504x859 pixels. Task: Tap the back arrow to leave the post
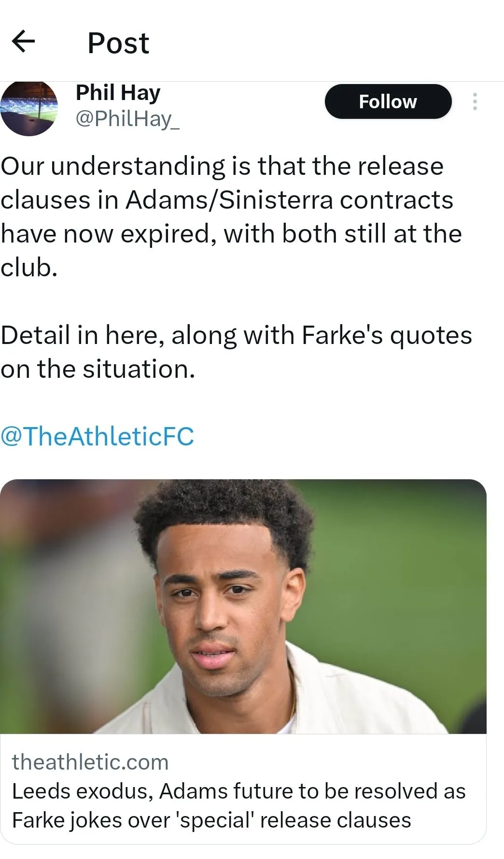tap(23, 41)
